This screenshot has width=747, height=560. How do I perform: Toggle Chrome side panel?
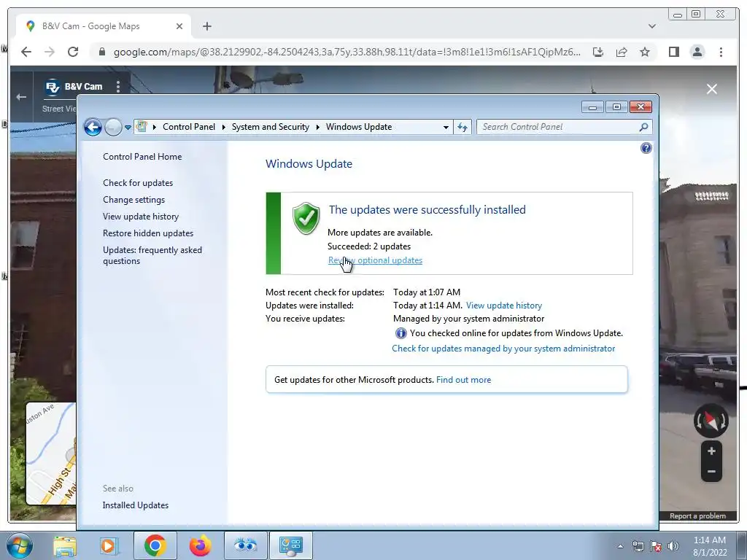tap(673, 52)
